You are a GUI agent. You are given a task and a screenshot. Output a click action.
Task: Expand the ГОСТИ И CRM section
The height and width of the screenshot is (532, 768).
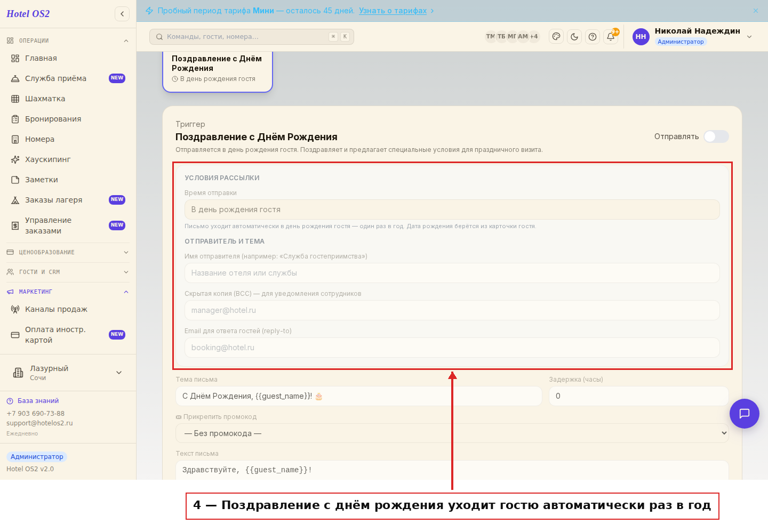point(68,272)
